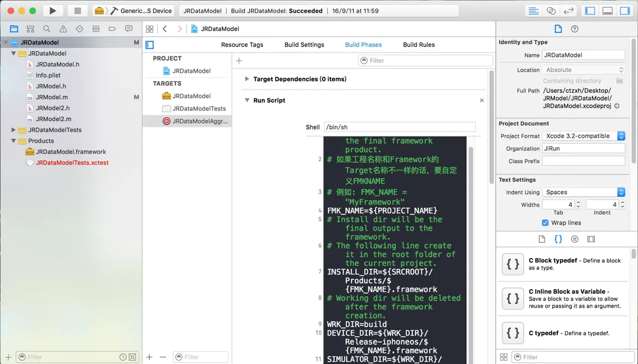Viewport: 638px width, 364px height.
Task: Show the Code Snippet library
Action: (558, 239)
